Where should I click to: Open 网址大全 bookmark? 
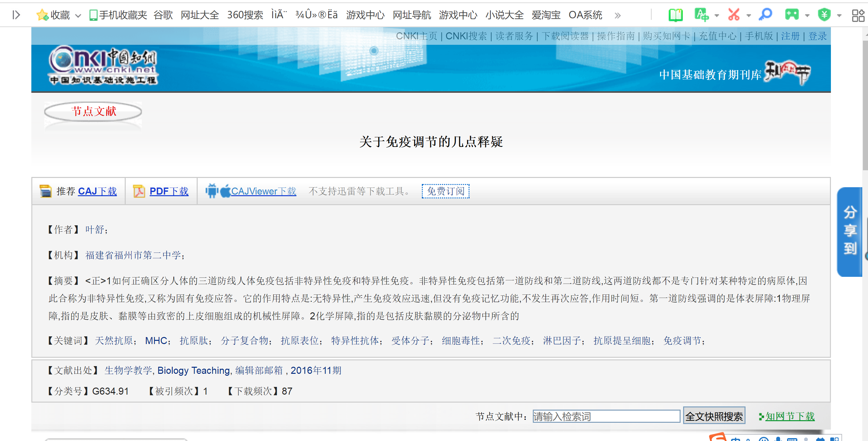coord(200,15)
